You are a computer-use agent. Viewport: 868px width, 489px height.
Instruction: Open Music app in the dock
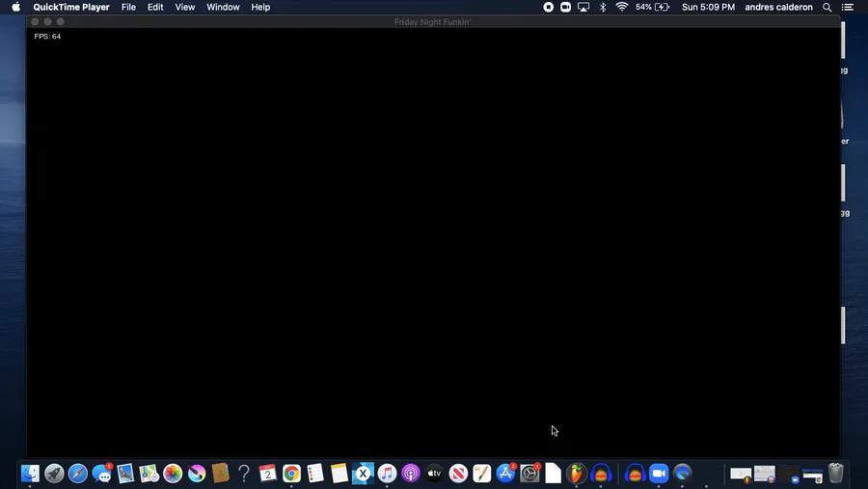pyautogui.click(x=387, y=474)
